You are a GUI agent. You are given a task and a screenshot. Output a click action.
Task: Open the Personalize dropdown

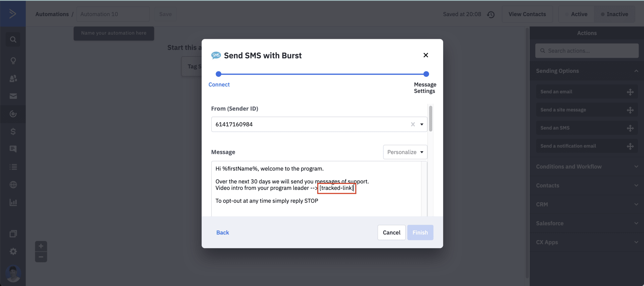coord(405,152)
